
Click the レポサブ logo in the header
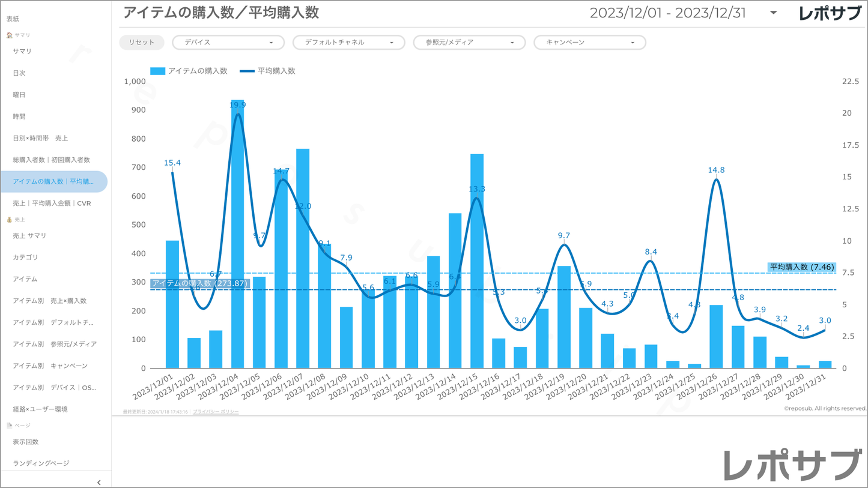point(830,13)
